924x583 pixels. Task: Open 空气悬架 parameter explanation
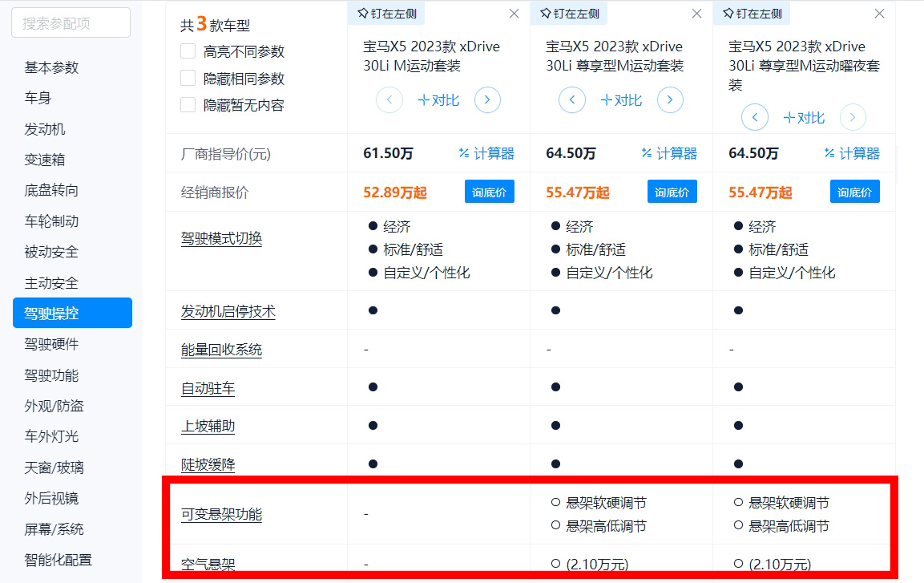pos(208,564)
